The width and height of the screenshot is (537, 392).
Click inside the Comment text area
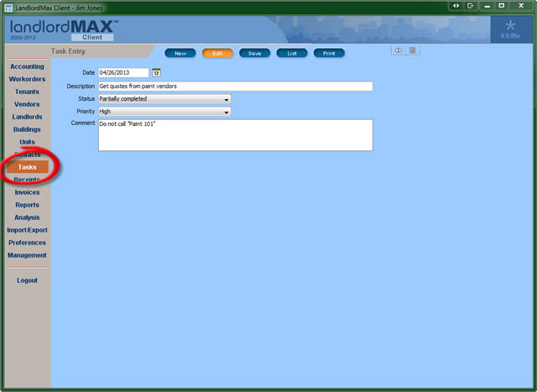click(236, 135)
